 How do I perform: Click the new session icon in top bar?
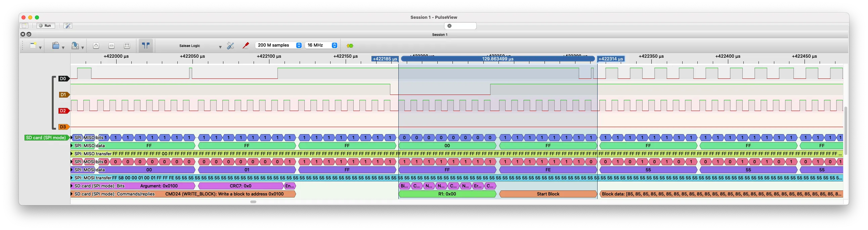(x=24, y=25)
